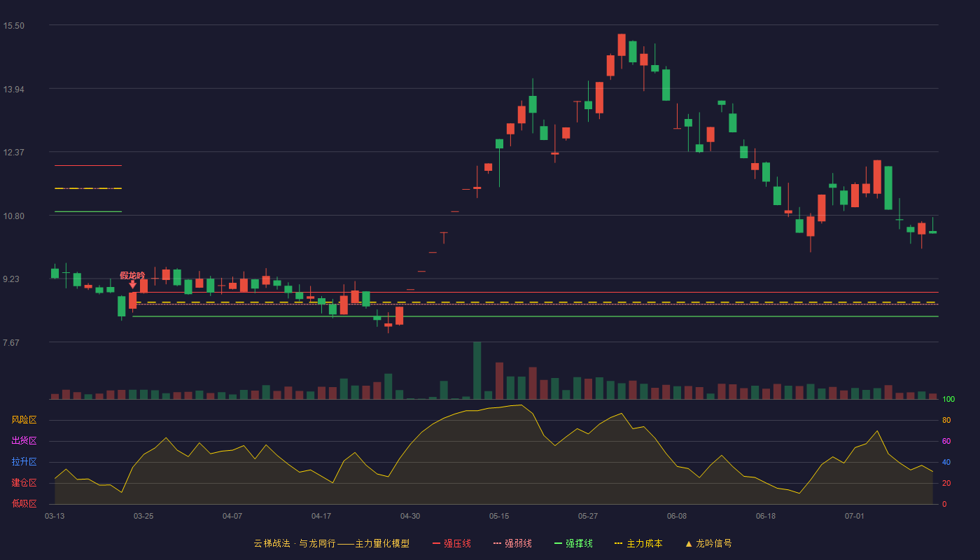Click the 06-18 date label

coord(766,516)
